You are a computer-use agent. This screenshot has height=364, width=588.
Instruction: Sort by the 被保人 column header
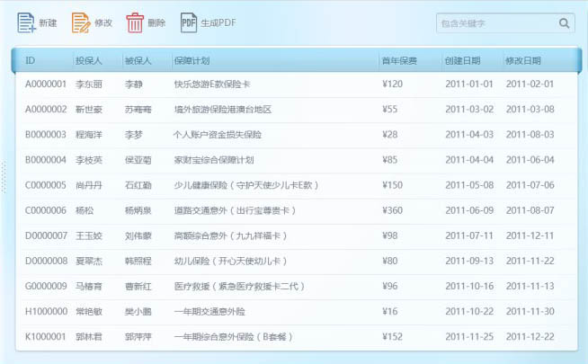click(138, 61)
